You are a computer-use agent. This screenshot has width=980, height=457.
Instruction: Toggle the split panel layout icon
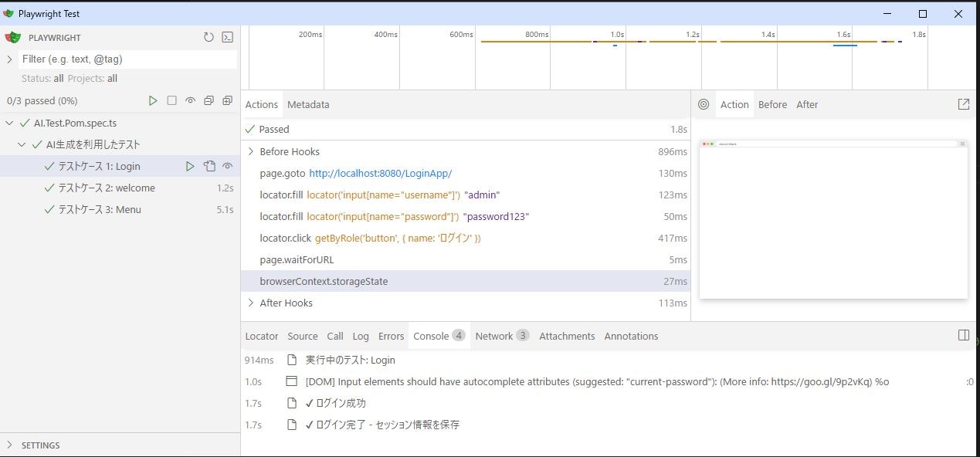click(x=963, y=335)
